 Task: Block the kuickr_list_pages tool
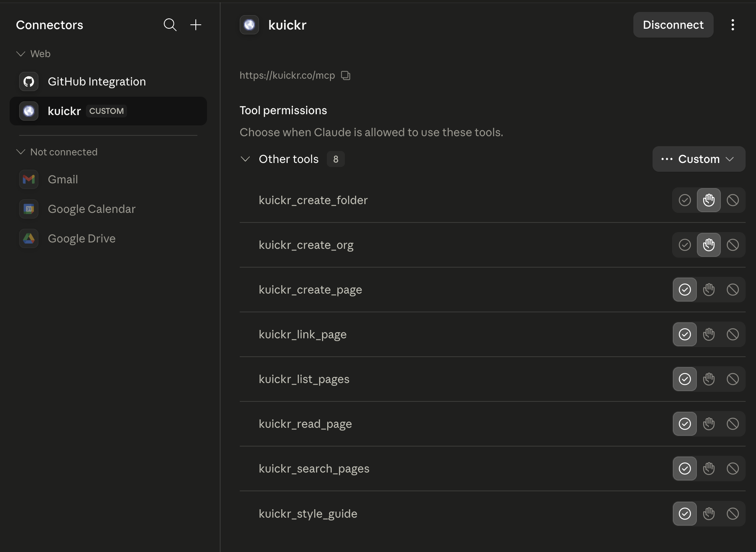click(733, 379)
